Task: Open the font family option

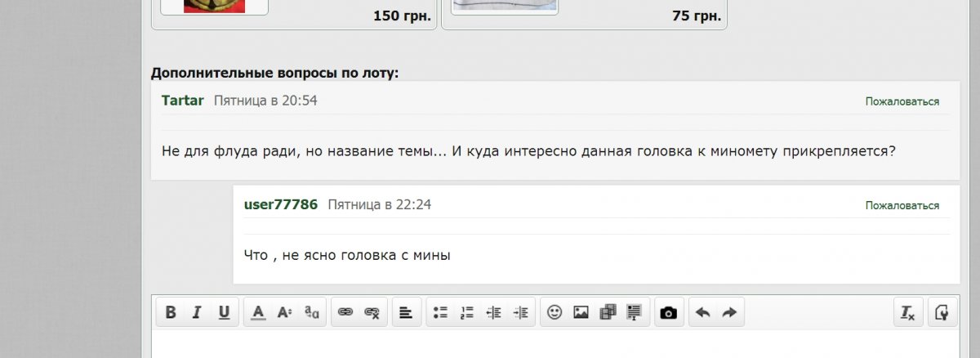Action: (311, 312)
